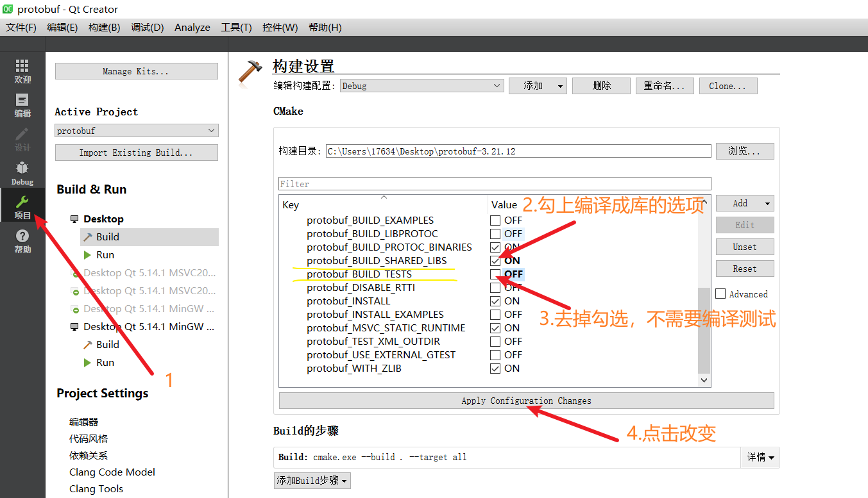Click the Unset button

point(745,247)
